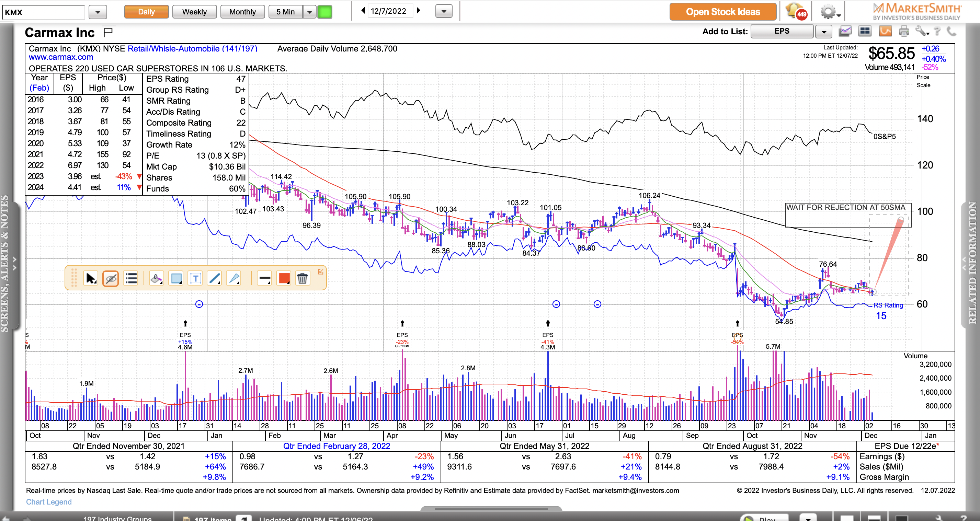Go to next date with right arrow
This screenshot has height=521, width=980.
tap(419, 11)
